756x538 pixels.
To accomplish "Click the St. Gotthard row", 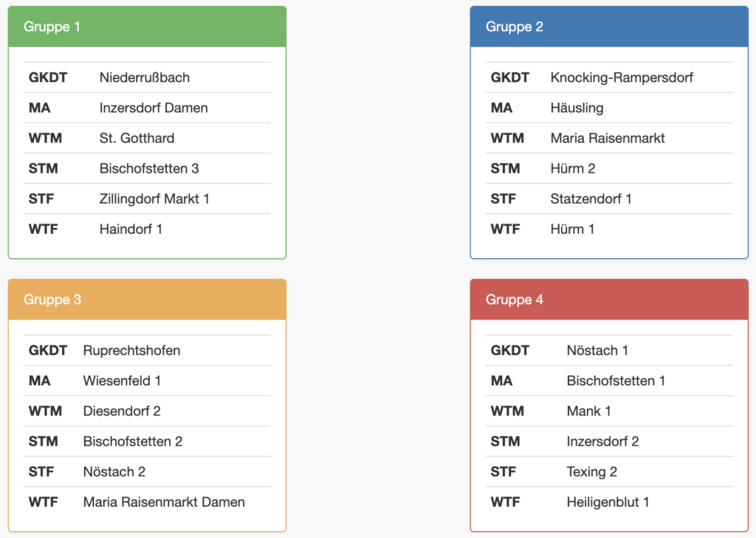I will tap(137, 138).
